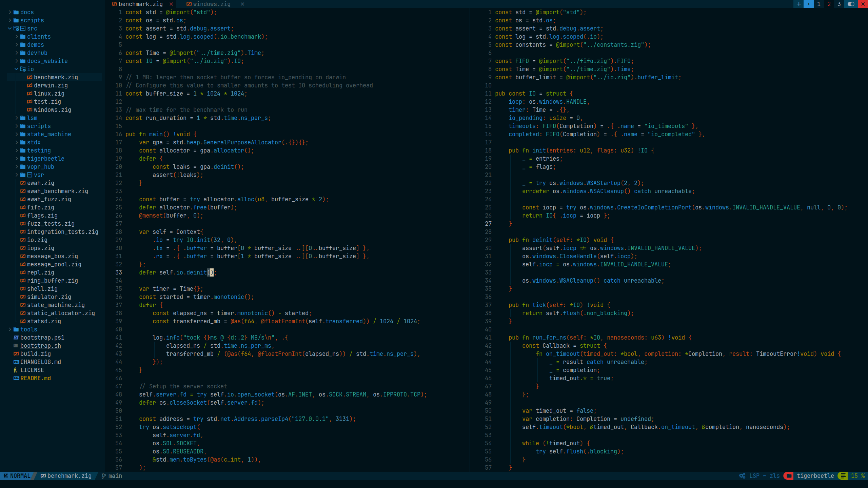Click the red folder icon beside tigerbeetle
The height and width of the screenshot is (488, 868).
click(x=789, y=476)
